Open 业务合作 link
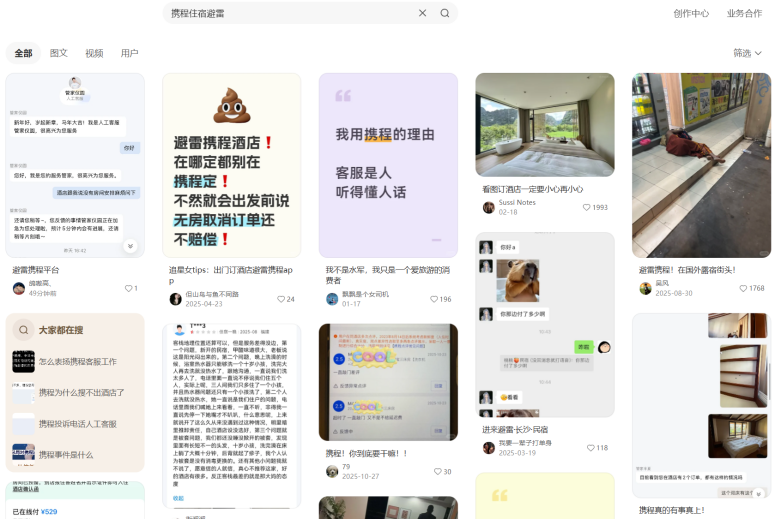 744,13
